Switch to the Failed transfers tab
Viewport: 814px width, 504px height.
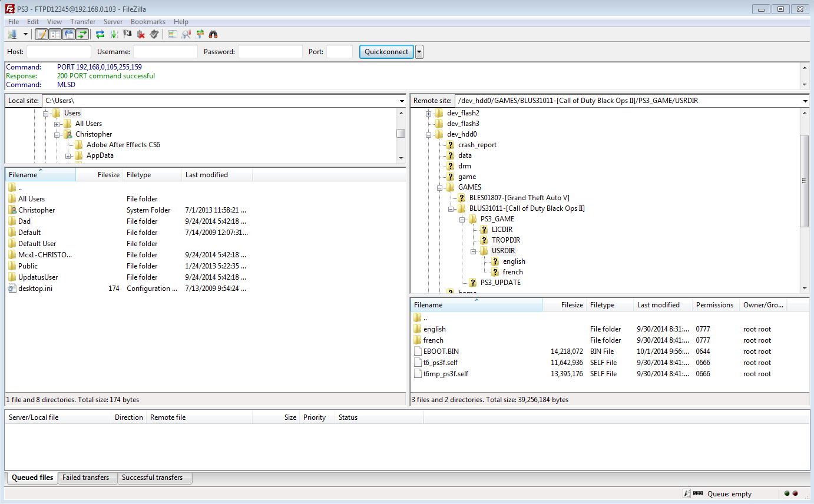(x=86, y=478)
